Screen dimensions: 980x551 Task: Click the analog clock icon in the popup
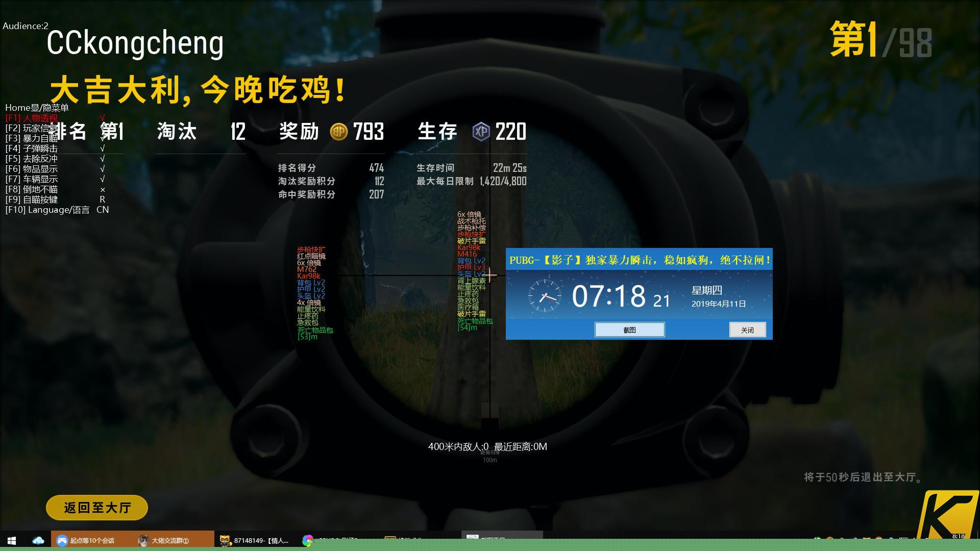click(x=545, y=295)
